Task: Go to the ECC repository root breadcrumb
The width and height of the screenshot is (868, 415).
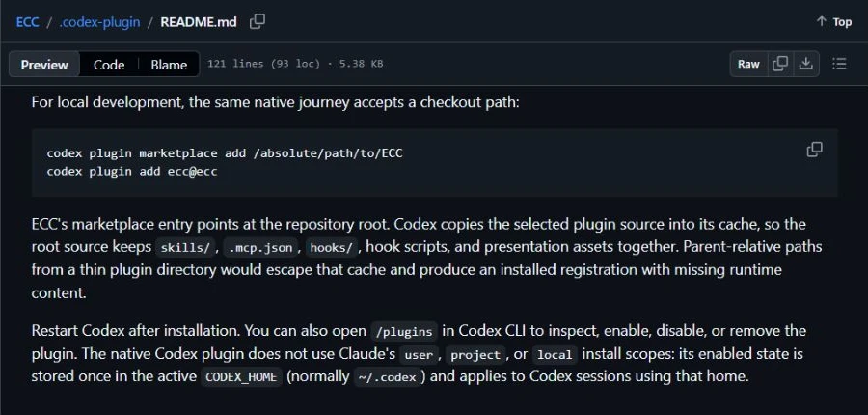Action: (x=28, y=22)
